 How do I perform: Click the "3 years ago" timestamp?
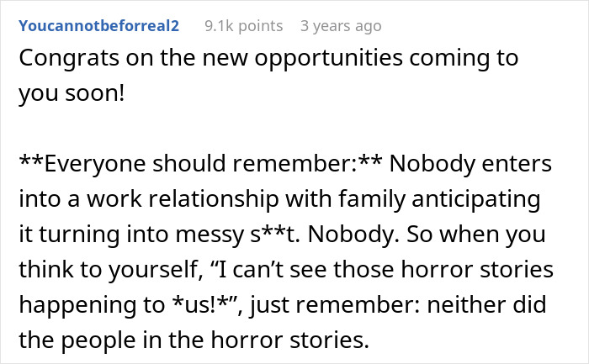[x=341, y=26]
